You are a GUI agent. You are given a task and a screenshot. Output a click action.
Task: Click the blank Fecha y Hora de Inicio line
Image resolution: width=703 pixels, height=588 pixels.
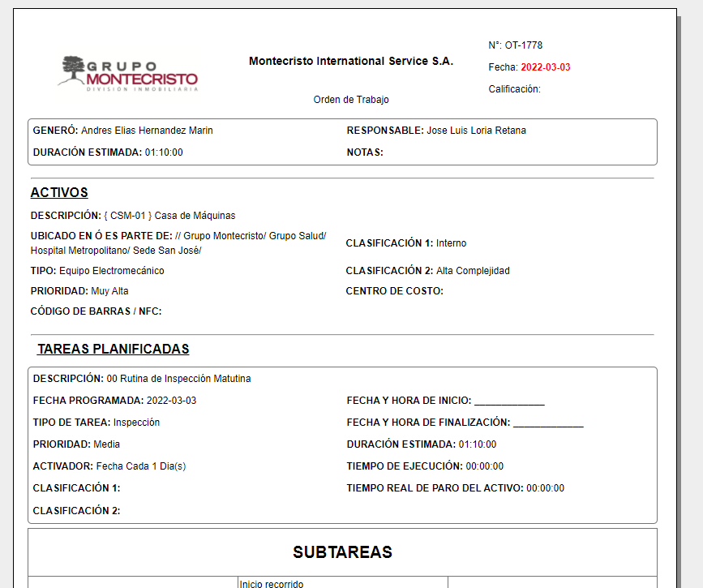(509, 401)
